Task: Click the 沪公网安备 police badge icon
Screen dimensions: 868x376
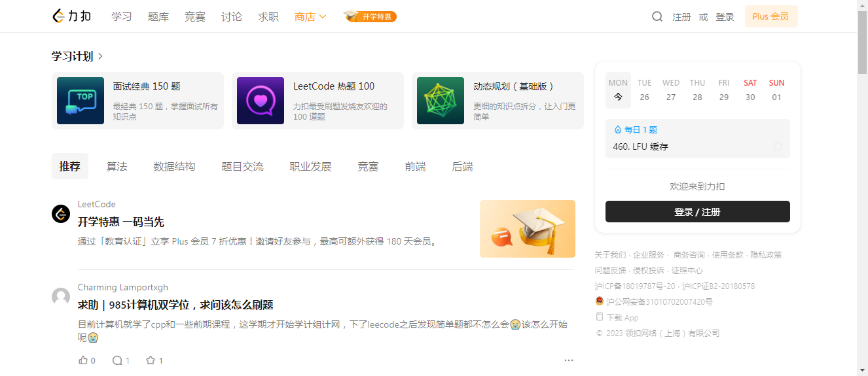Action: pos(599,301)
